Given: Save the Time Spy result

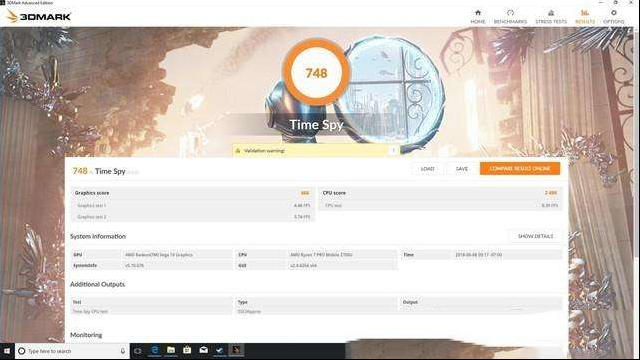Looking at the screenshot, I should point(462,169).
